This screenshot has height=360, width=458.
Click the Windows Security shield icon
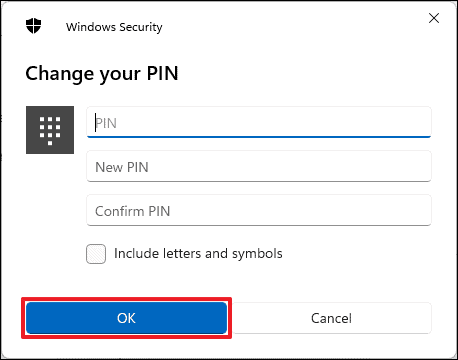[33, 26]
